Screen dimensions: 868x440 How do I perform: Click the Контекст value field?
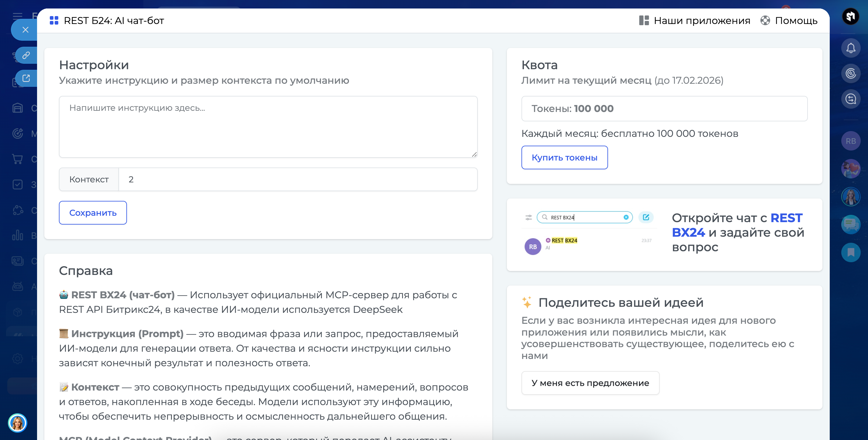(298, 179)
